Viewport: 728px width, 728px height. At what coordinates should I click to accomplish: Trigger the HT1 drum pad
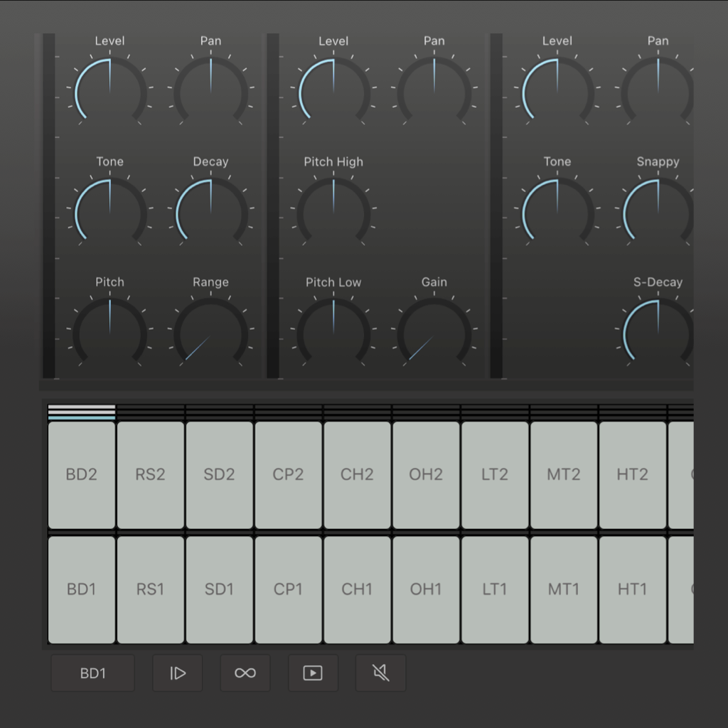(x=632, y=589)
